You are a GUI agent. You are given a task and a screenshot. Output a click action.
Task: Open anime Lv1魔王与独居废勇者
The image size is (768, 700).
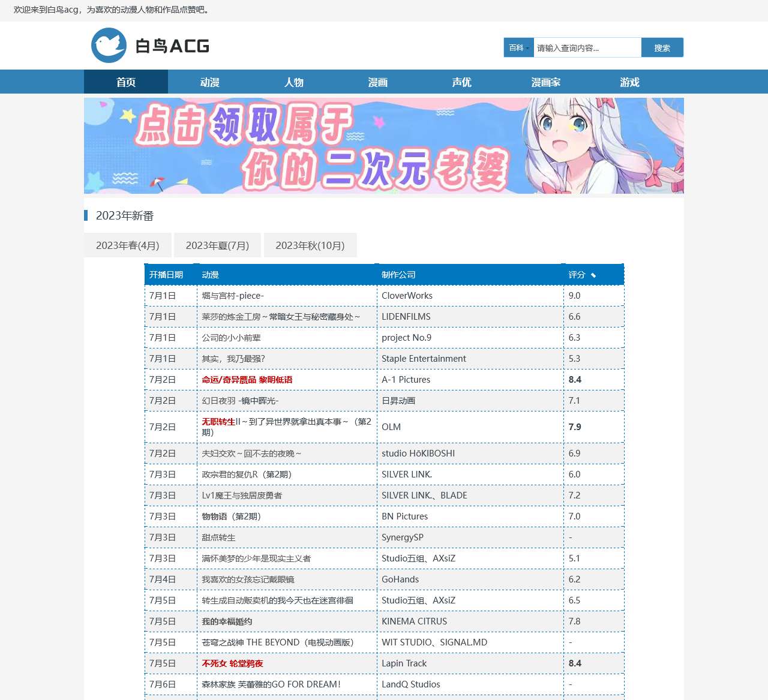point(242,495)
